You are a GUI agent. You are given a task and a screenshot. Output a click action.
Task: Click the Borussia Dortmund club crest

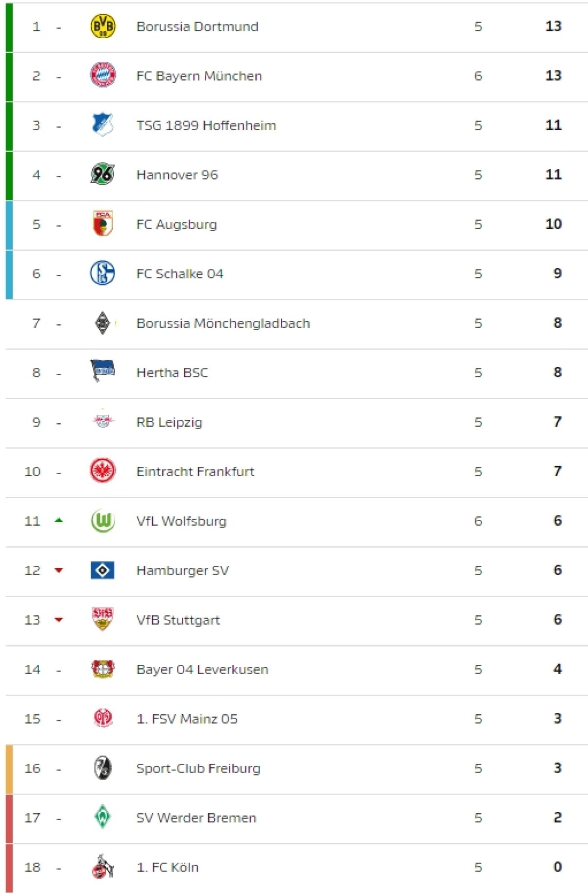pos(103,26)
